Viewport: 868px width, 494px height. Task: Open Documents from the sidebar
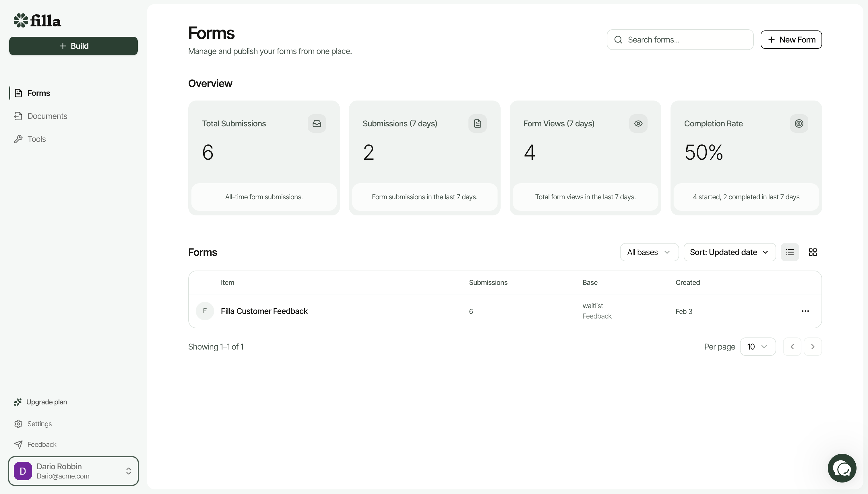tap(47, 116)
